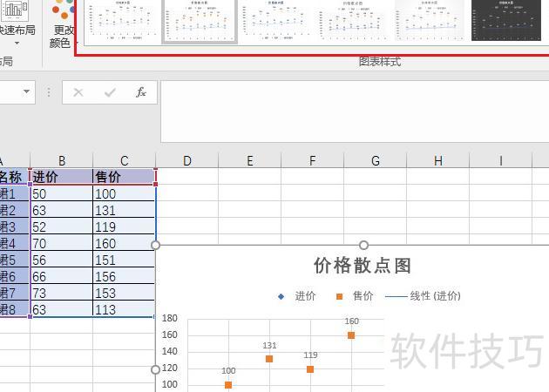549x392 pixels.
Task: Click the 线性 (进价) trendline legend entry
Action: (x=423, y=296)
